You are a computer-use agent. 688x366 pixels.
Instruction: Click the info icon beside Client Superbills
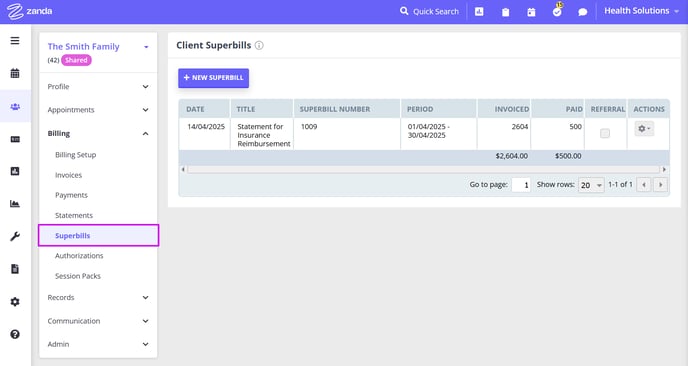(x=259, y=45)
